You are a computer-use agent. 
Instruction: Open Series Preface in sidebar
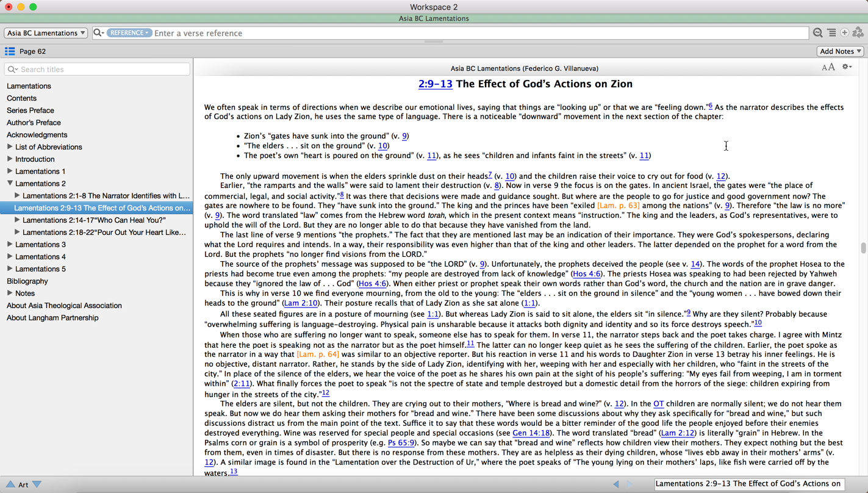tap(30, 110)
